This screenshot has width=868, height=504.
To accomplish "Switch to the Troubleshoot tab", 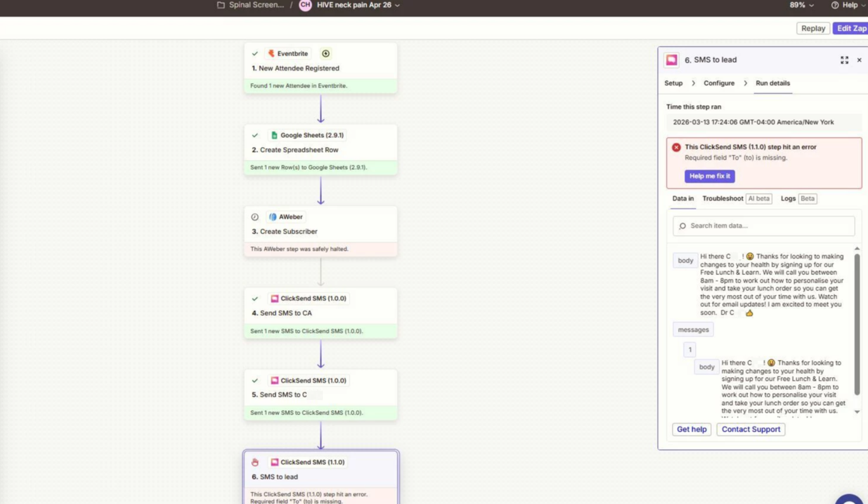I will [722, 199].
